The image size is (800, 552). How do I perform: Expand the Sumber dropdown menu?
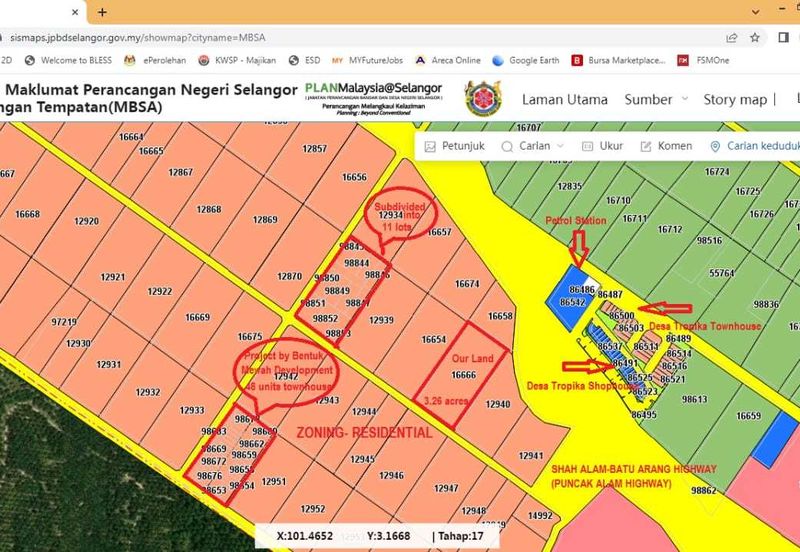[656, 99]
